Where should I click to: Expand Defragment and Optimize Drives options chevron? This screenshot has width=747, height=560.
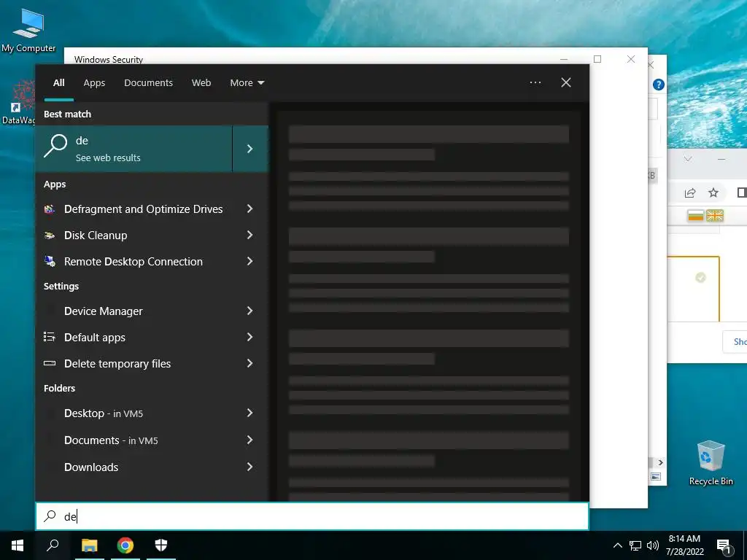click(249, 209)
